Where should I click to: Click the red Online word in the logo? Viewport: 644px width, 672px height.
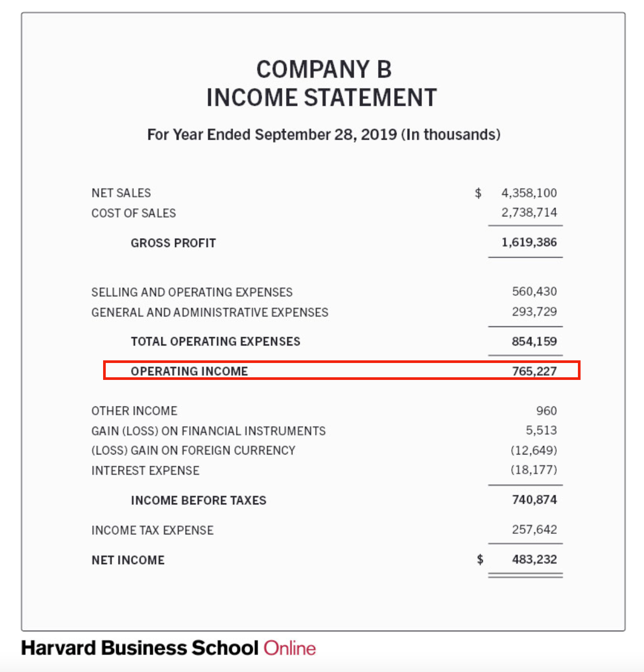(290, 648)
